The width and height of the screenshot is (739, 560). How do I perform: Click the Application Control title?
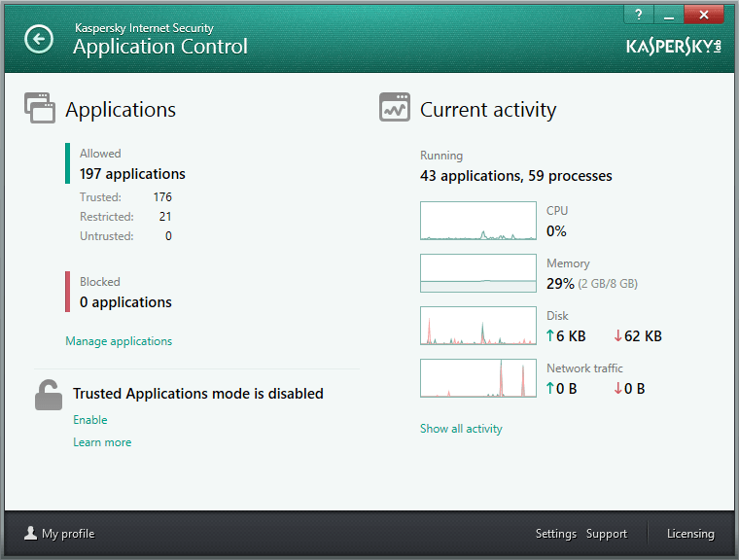coord(160,47)
